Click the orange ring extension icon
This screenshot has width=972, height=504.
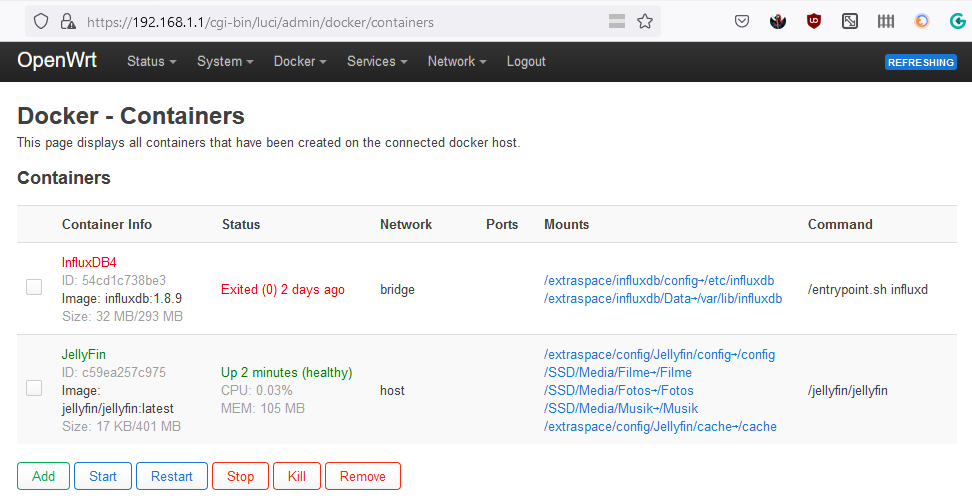pyautogui.click(x=922, y=22)
